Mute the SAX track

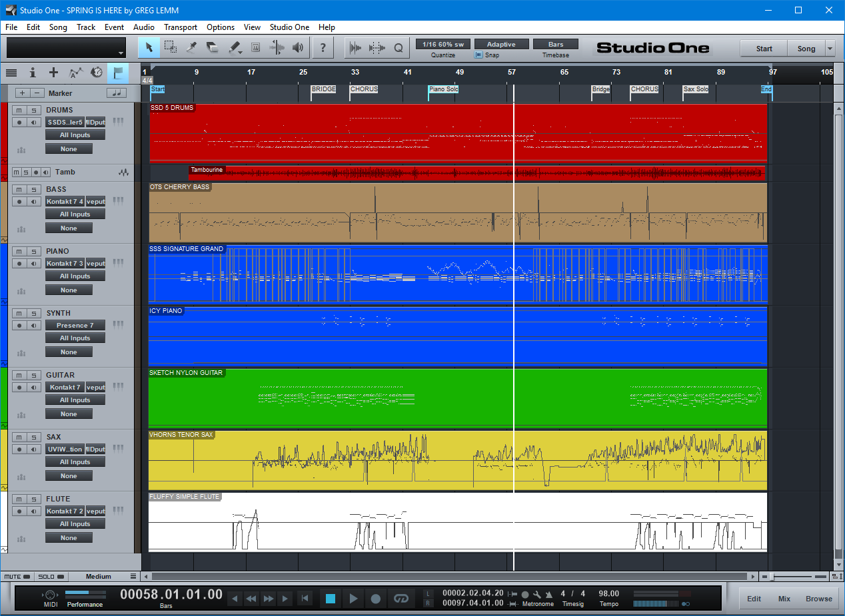[x=20, y=437]
